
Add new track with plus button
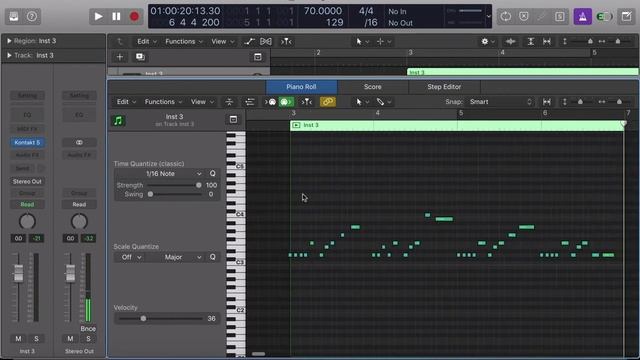click(x=120, y=57)
